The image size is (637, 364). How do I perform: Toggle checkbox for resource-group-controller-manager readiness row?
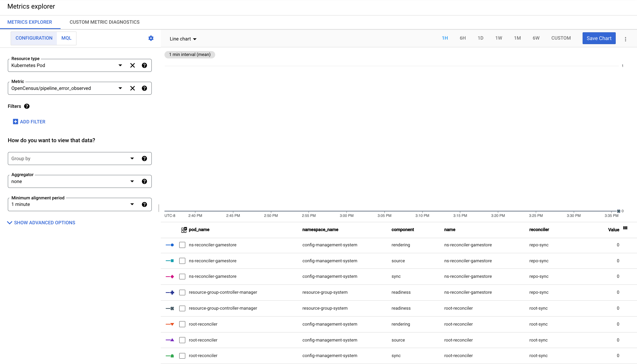point(182,292)
